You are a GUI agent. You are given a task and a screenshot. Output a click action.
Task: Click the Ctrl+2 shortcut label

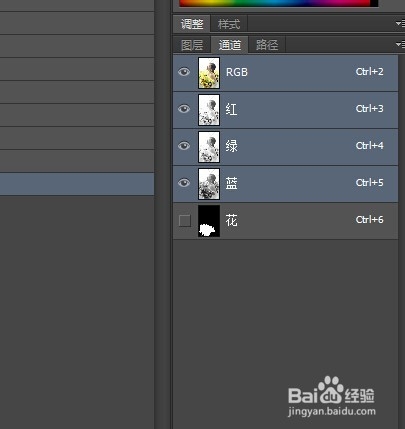click(x=369, y=72)
